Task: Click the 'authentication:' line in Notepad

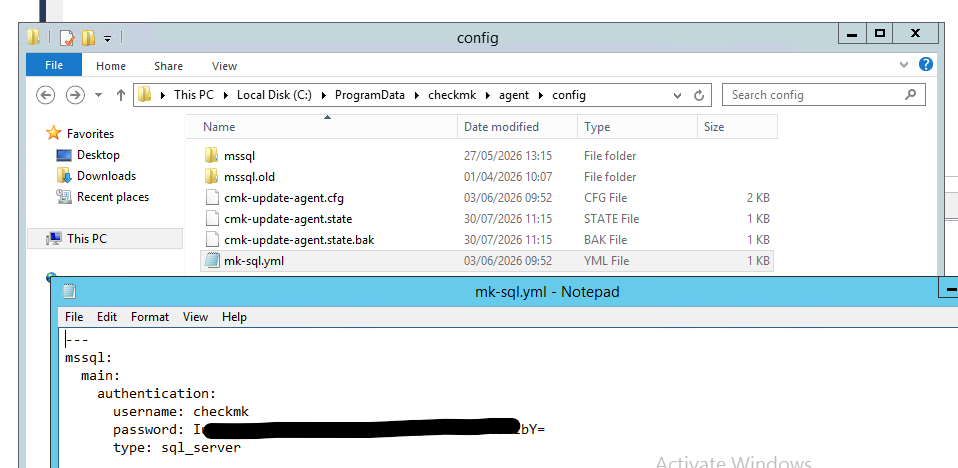Action: pyautogui.click(x=156, y=393)
